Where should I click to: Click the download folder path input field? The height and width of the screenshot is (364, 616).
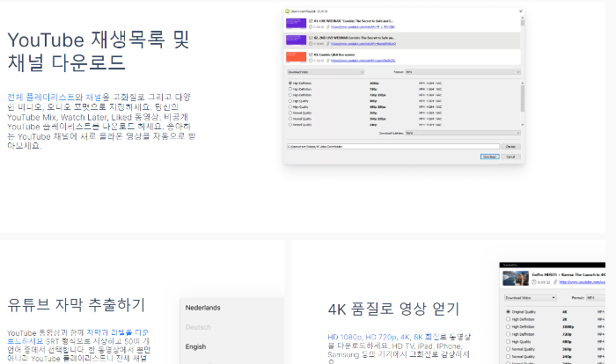(x=393, y=147)
